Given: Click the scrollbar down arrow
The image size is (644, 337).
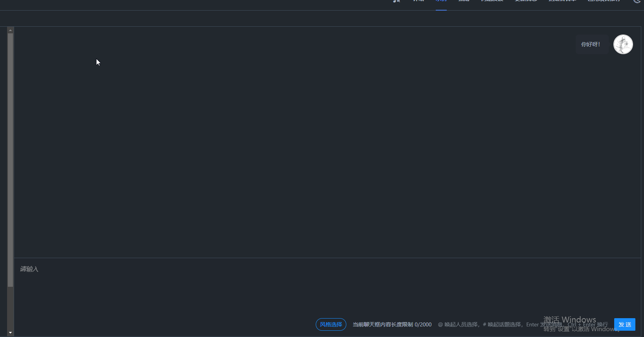Looking at the screenshot, I should [10, 333].
